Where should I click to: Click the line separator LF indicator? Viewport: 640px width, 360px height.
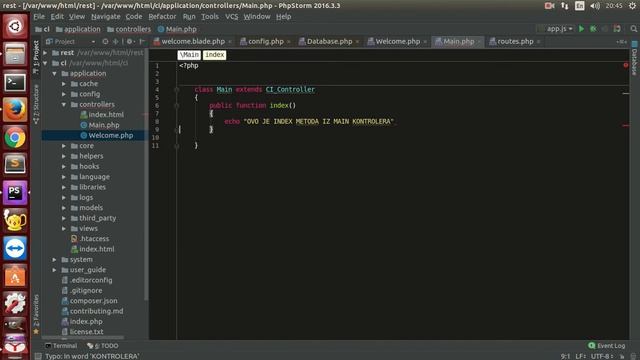580,356
